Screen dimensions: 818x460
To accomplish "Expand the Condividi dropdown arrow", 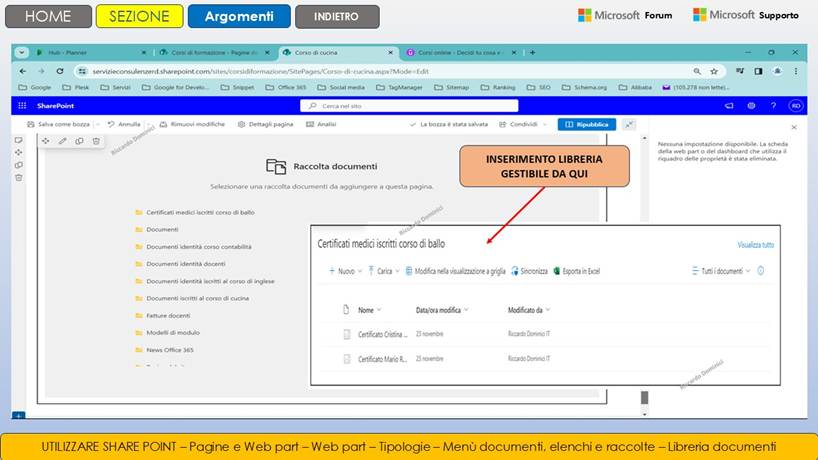I will (x=545, y=125).
